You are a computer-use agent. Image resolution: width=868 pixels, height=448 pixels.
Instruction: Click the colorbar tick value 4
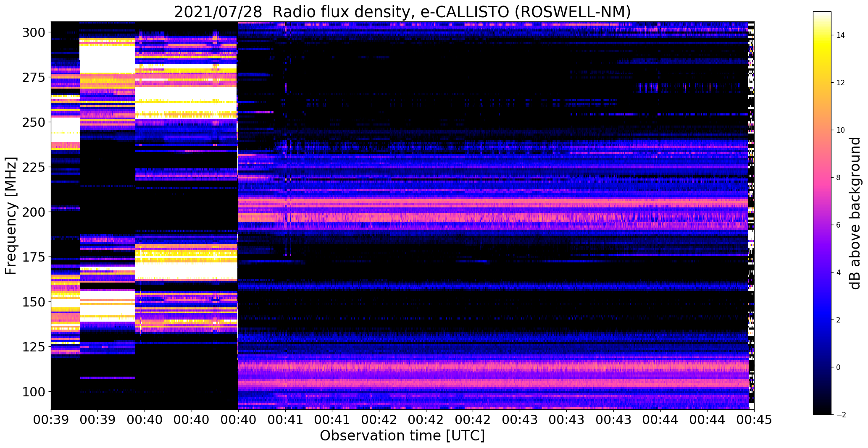click(839, 272)
